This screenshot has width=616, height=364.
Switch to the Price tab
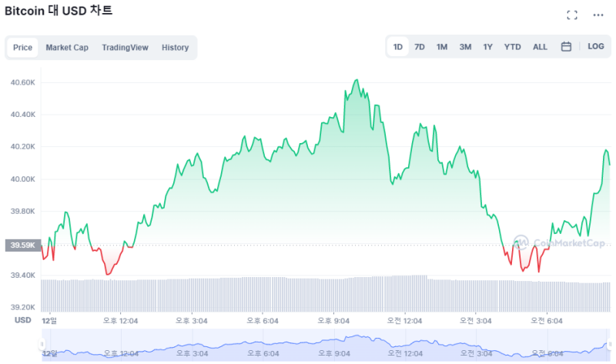tap(22, 48)
